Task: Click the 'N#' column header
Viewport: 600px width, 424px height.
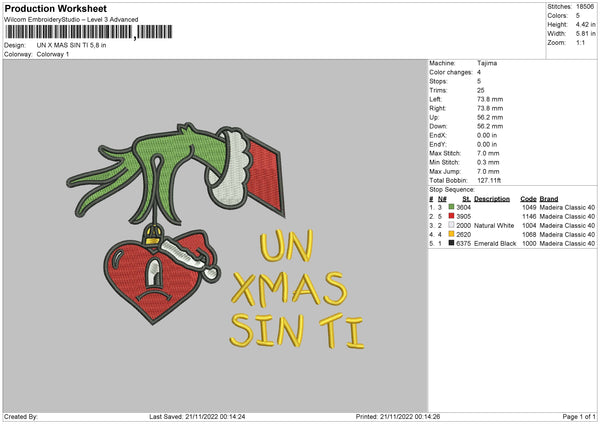Action: (x=442, y=199)
